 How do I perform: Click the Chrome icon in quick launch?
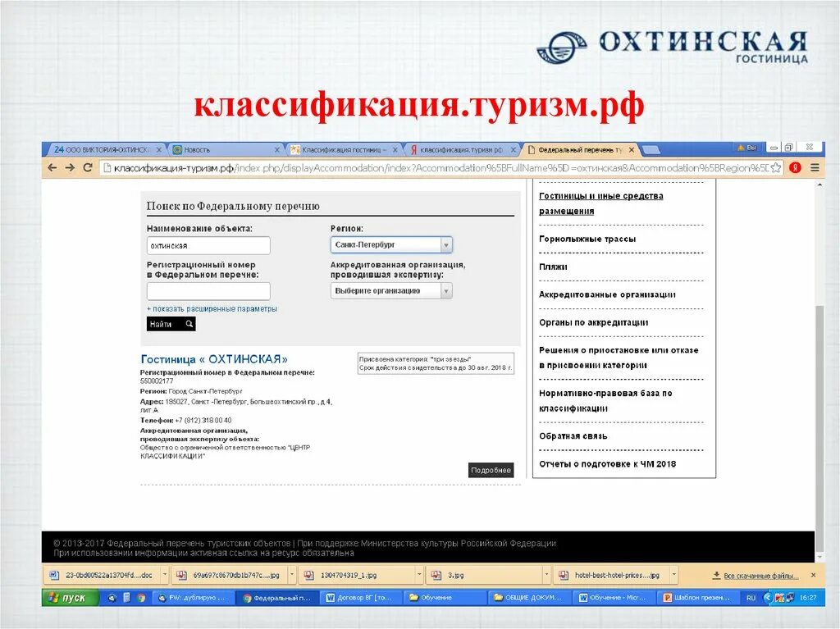tap(141, 597)
